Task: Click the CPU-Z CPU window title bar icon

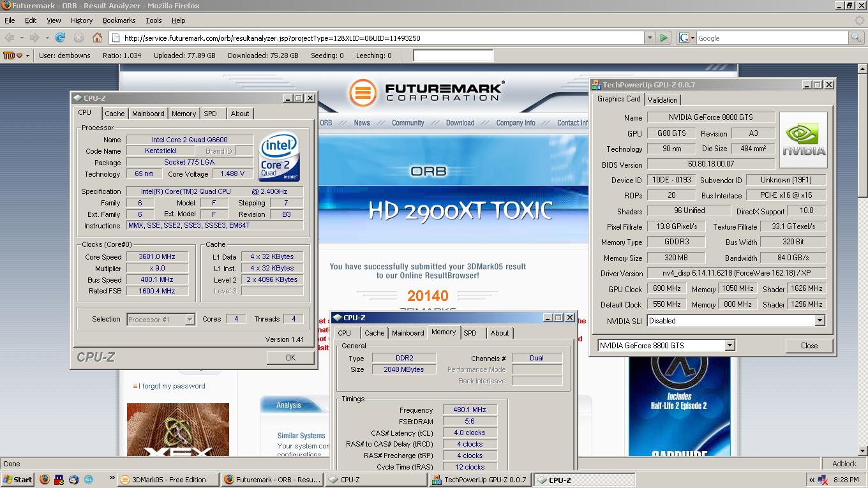Action: [77, 98]
